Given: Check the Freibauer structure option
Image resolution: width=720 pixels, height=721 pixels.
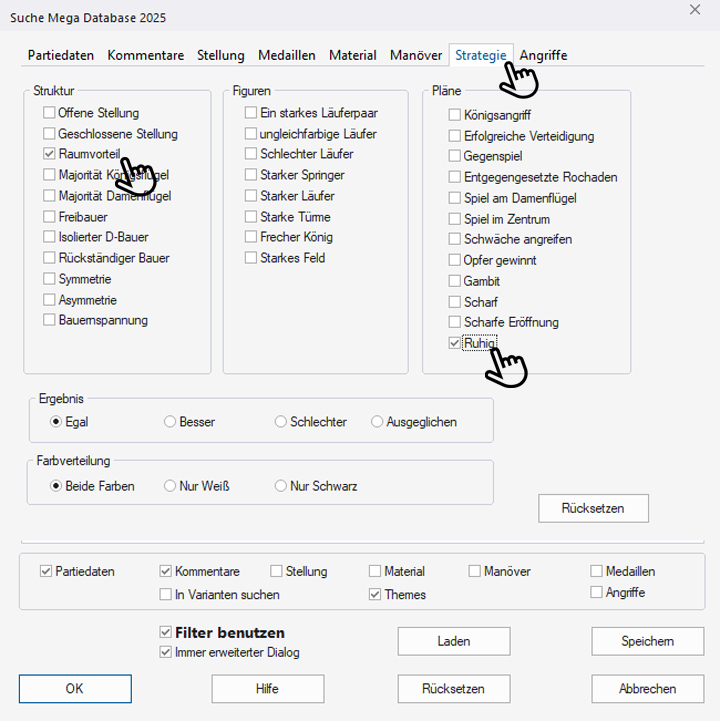Looking at the screenshot, I should point(50,217).
